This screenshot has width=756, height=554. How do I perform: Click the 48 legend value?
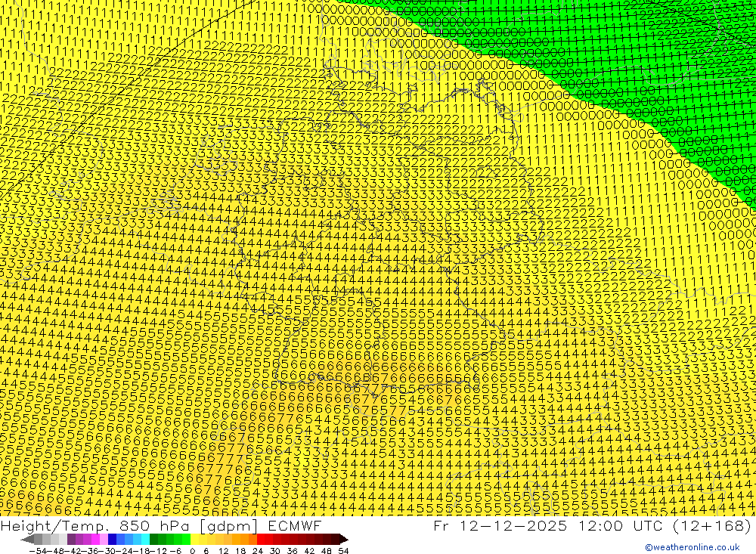tap(327, 551)
